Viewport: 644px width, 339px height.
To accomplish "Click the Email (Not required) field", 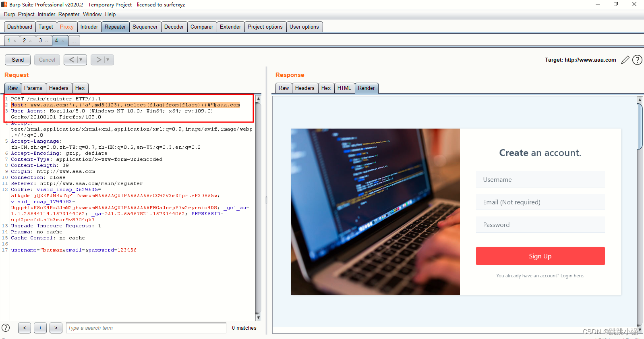I will [x=540, y=202].
